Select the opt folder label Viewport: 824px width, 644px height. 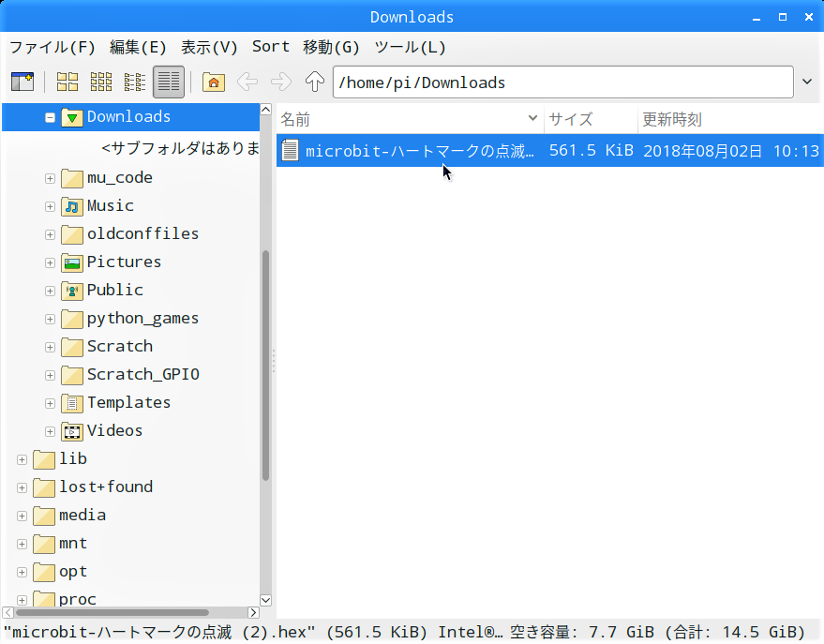pyautogui.click(x=72, y=572)
